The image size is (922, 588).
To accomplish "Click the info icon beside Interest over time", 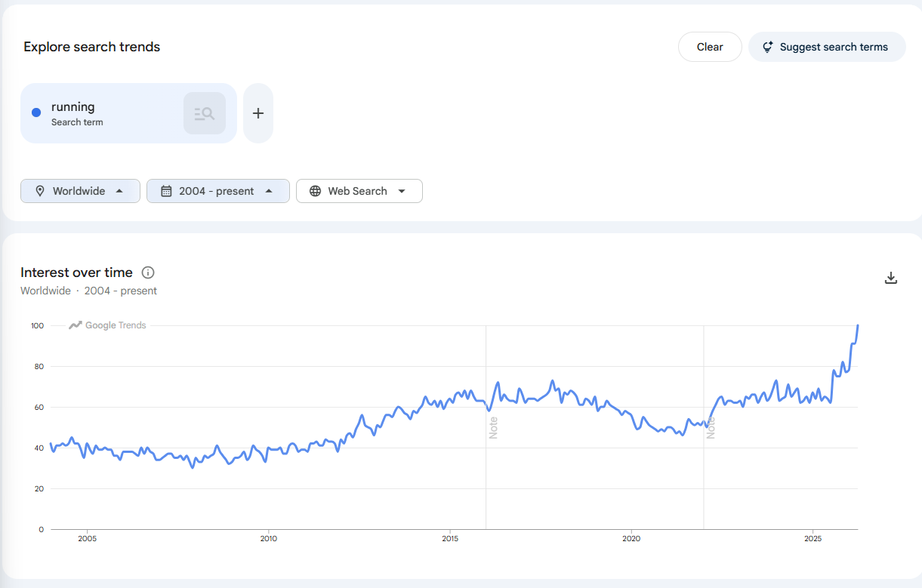I will (x=148, y=272).
